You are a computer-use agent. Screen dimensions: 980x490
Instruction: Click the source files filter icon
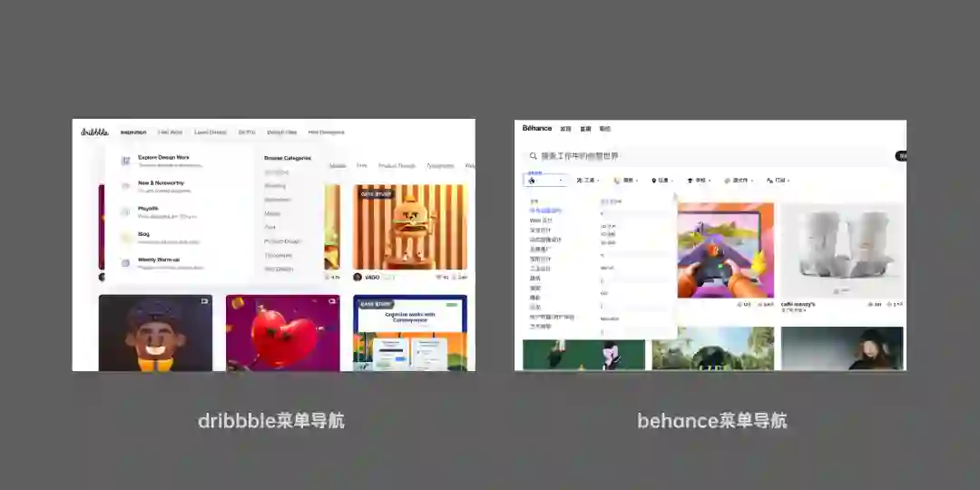pos(728,180)
